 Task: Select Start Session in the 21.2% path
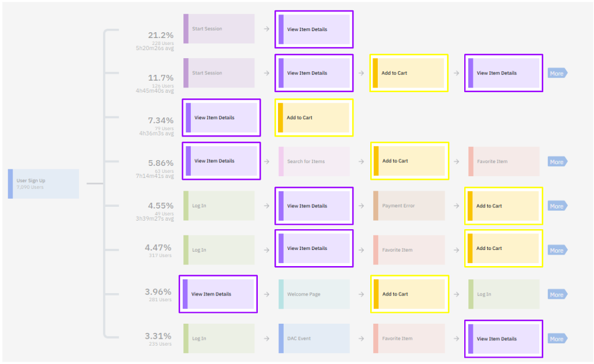coord(219,29)
